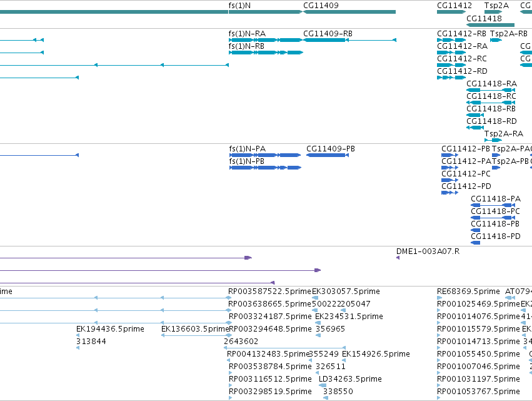Click the Tsp2A-RA transcript
Viewport: 532px width, 401px height.
[x=493, y=140]
